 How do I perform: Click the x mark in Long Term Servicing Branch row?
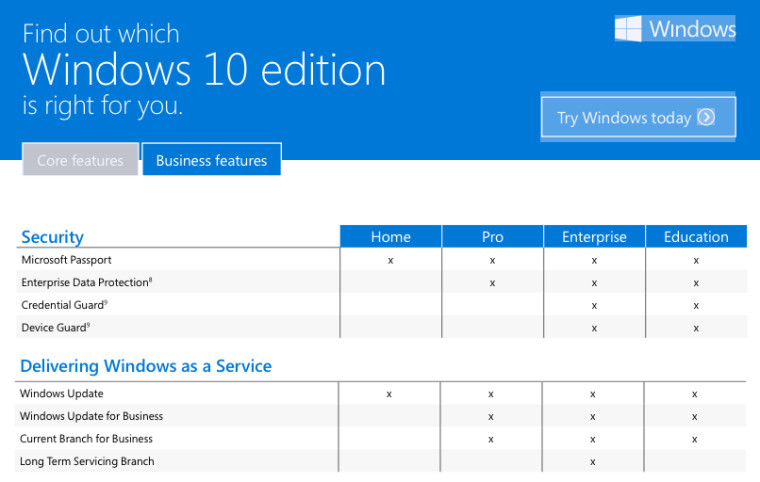coord(593,462)
